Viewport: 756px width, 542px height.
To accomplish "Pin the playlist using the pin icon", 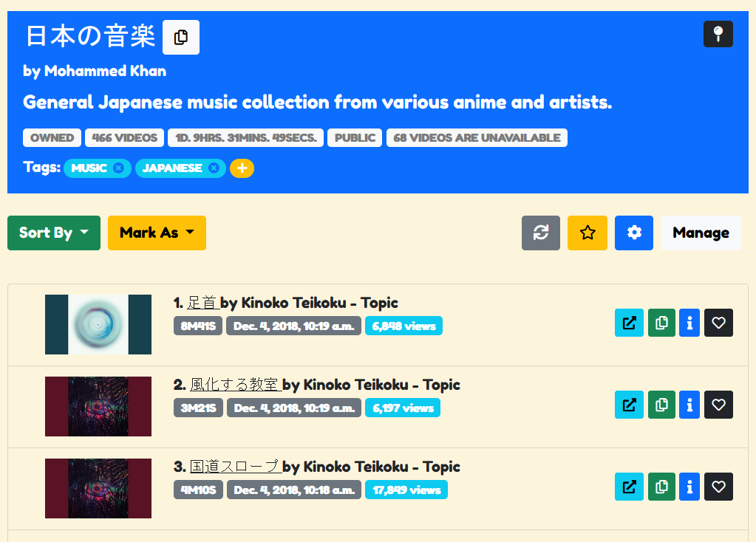I will pyautogui.click(x=718, y=34).
